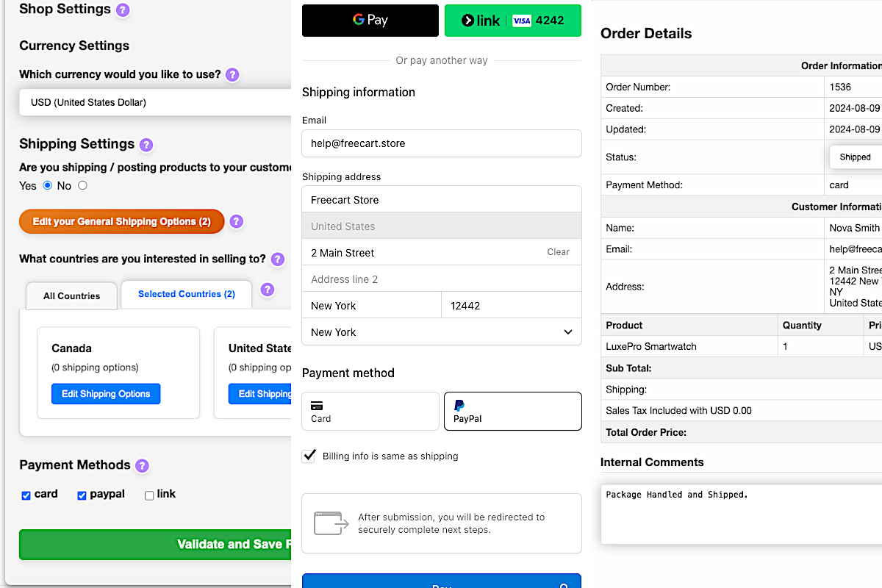The image size is (882, 588).
Task: Open the Shipped status dropdown
Action: [855, 157]
